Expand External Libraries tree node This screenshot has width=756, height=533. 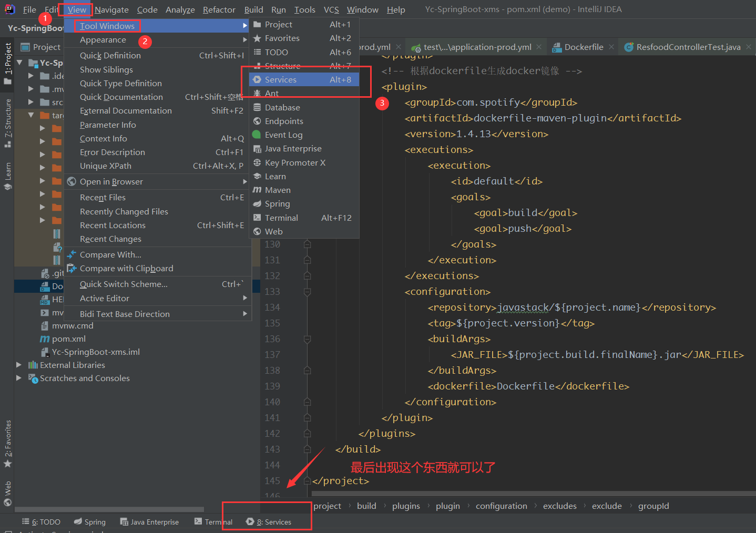[x=19, y=365]
